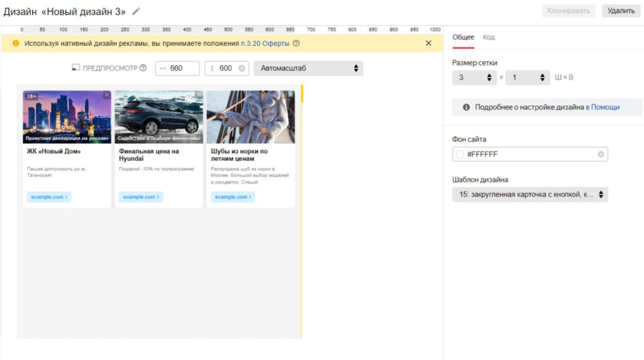Close the mink fur coats ad card
This screenshot has height=360, width=644.
point(291,95)
